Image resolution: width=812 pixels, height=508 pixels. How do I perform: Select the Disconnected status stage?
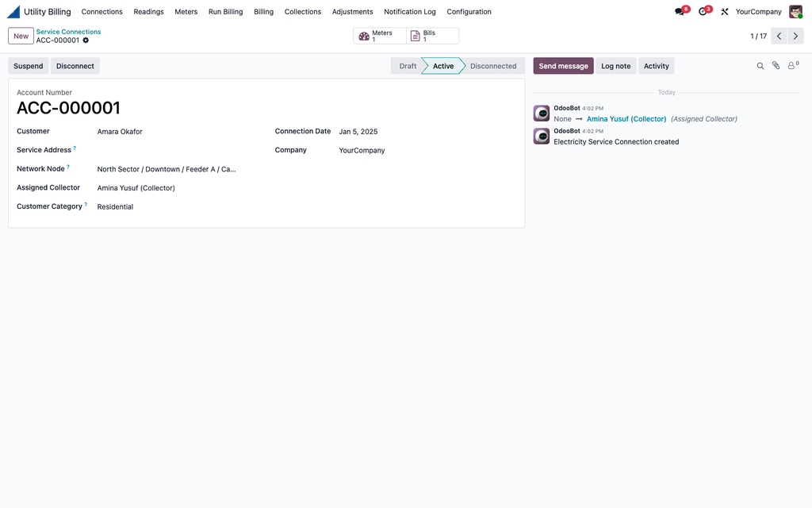coord(493,66)
